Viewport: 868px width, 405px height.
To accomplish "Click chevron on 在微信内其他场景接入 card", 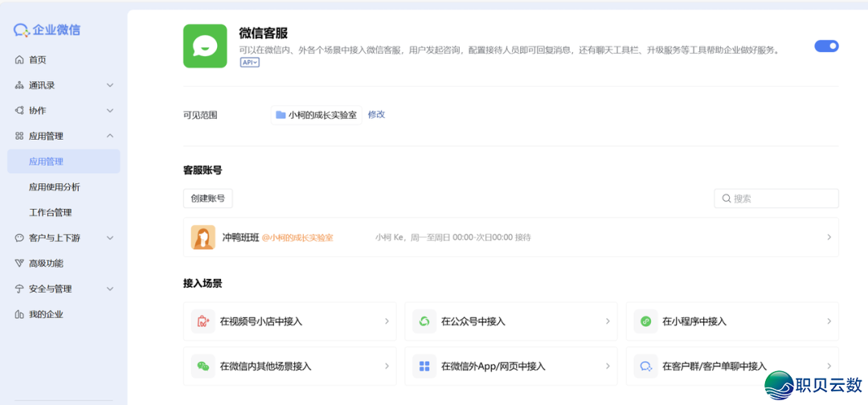I will (x=387, y=366).
